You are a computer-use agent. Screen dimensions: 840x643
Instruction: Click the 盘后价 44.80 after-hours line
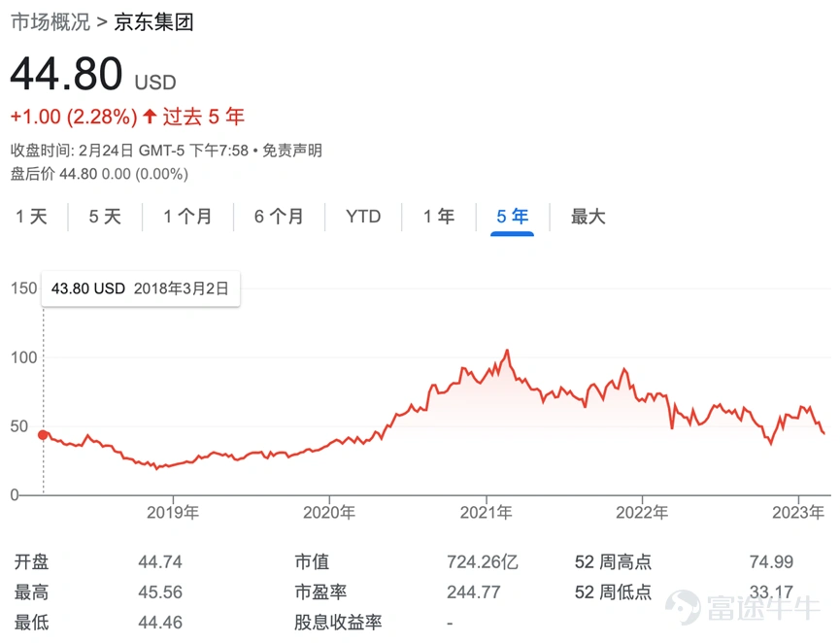(x=100, y=174)
